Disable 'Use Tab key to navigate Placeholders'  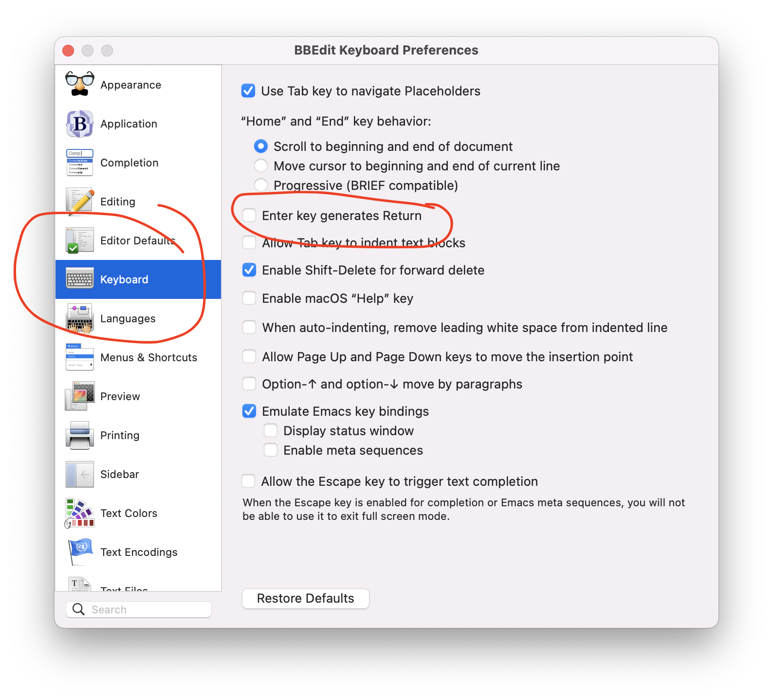248,91
